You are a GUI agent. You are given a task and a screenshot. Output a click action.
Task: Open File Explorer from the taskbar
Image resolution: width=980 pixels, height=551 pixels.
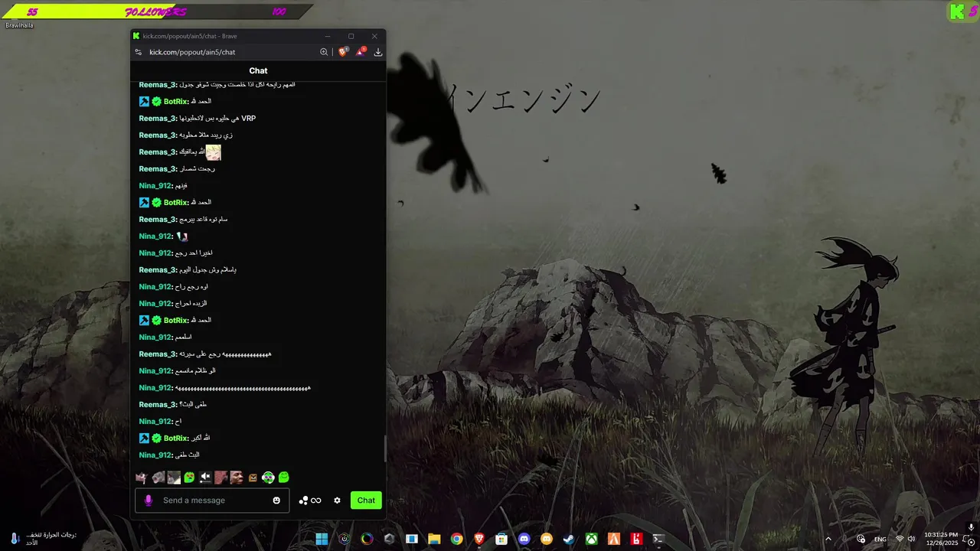[x=434, y=539]
